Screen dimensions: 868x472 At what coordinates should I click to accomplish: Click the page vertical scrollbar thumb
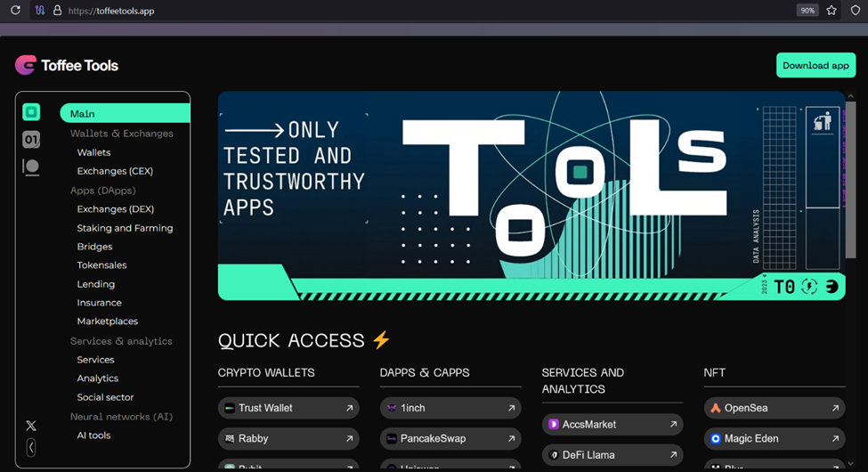[851, 180]
